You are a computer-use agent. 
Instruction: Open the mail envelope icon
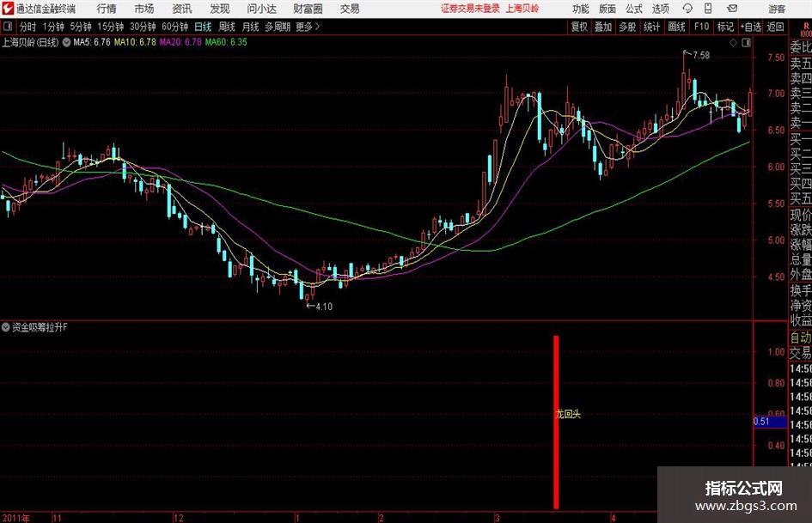[732, 9]
